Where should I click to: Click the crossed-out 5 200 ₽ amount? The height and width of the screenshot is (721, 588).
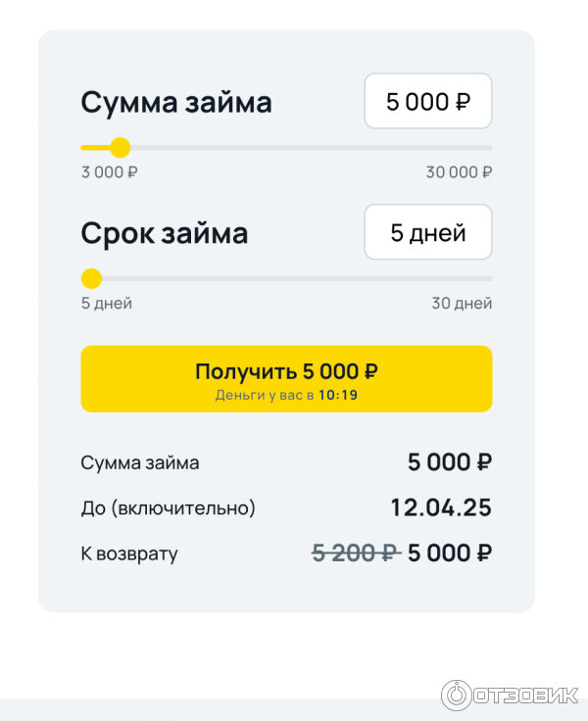pyautogui.click(x=356, y=553)
